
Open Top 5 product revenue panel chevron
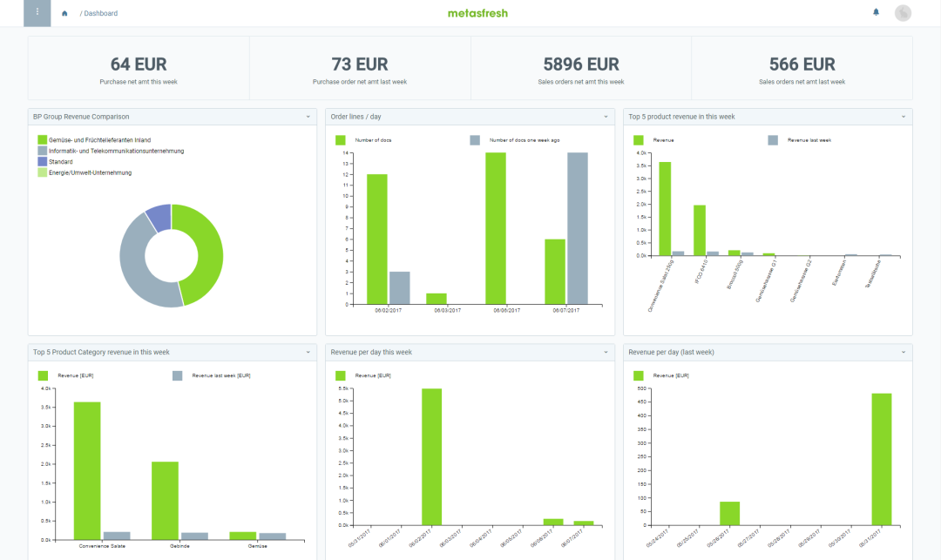coord(904,116)
